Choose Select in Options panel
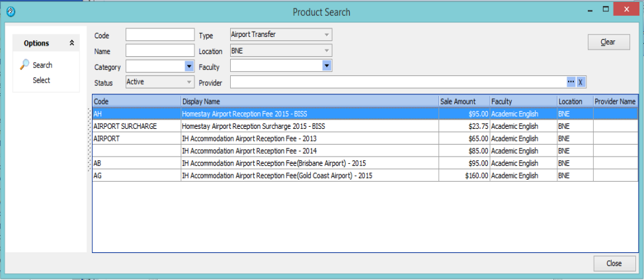The image size is (644, 280). [42, 81]
